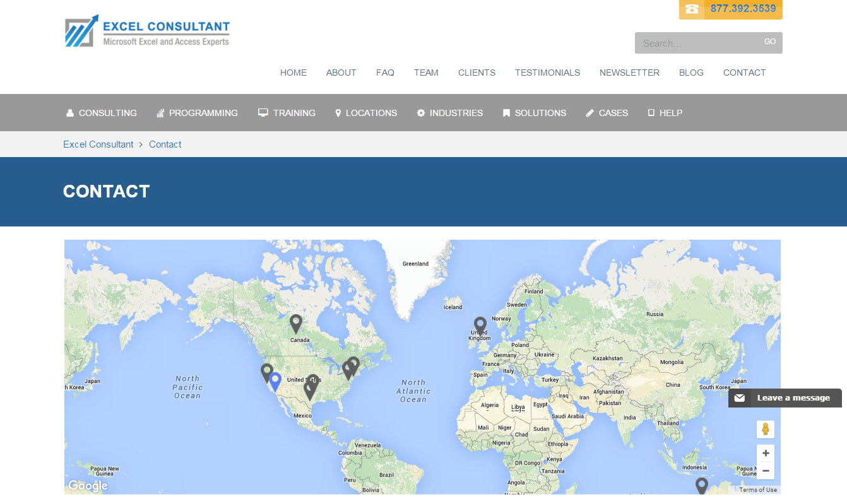Open the Blog link
847x504 pixels.
(x=691, y=73)
